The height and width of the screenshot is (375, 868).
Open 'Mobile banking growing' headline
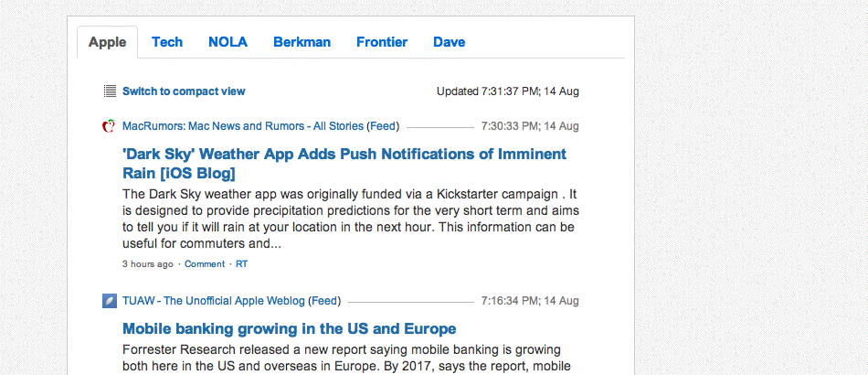(289, 328)
